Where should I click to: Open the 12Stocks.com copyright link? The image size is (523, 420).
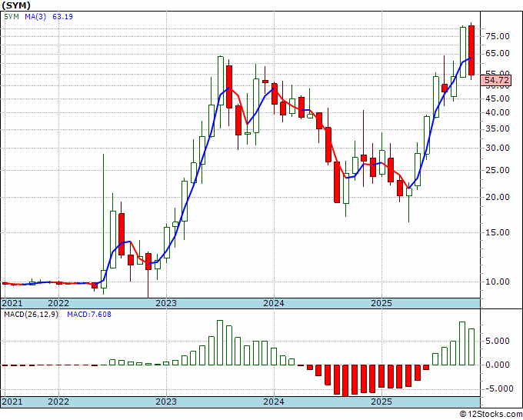pos(491,414)
